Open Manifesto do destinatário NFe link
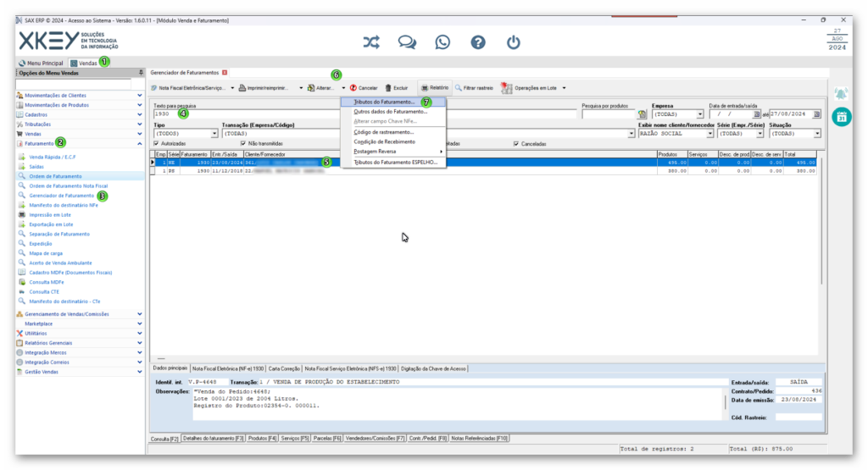Viewport: 868px width, 470px height. [64, 205]
